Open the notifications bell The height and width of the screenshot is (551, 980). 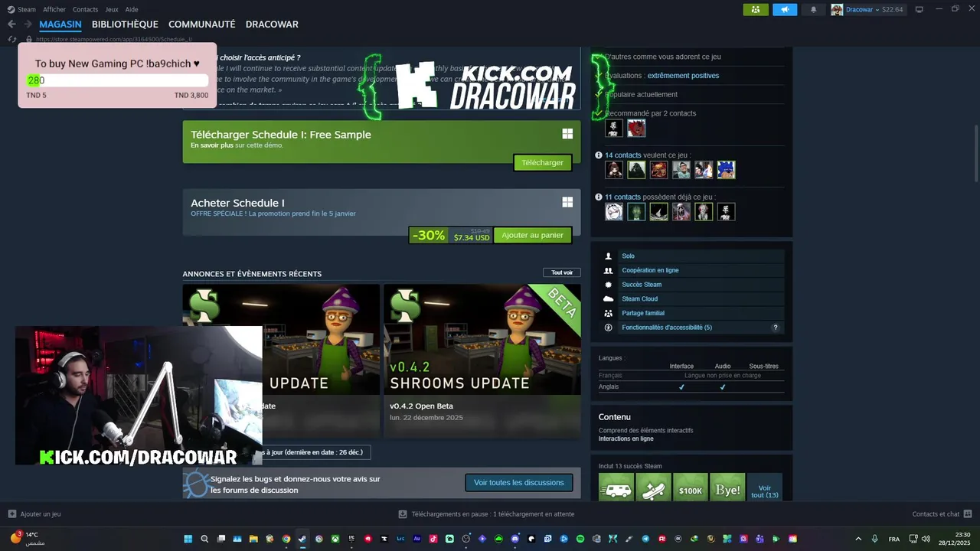click(813, 9)
